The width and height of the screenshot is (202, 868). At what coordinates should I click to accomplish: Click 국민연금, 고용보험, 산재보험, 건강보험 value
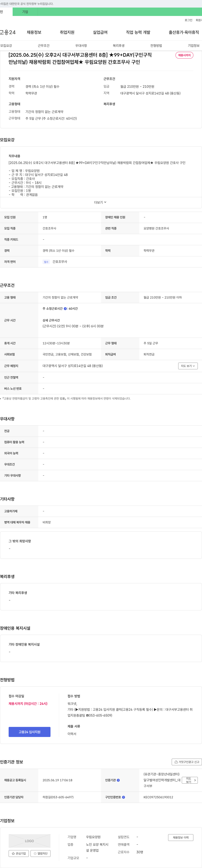pos(67,354)
